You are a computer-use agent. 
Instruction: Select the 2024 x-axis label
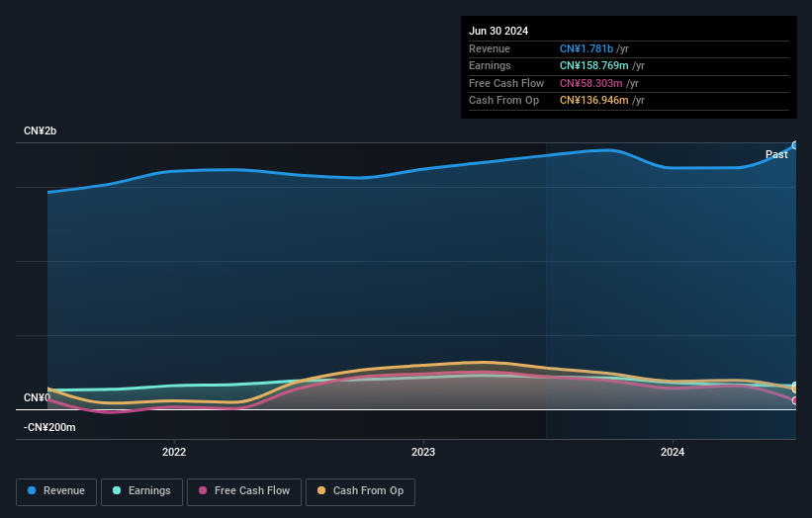coord(673,452)
